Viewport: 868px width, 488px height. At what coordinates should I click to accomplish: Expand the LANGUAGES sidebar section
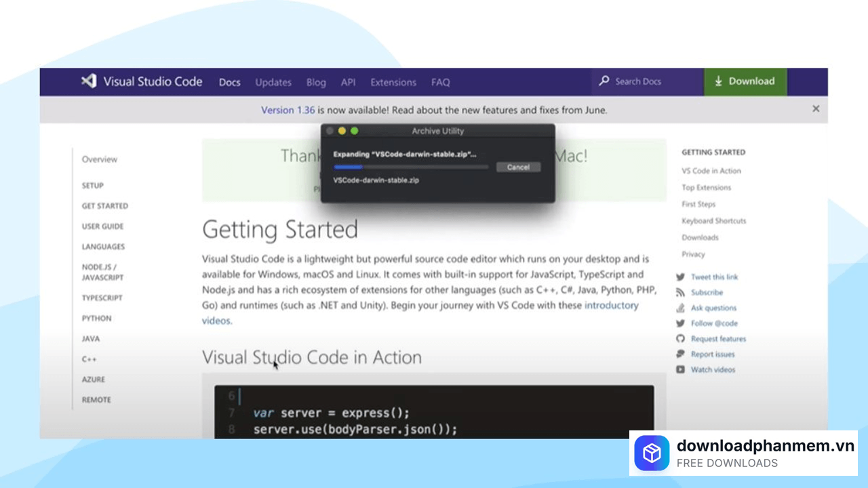pos(104,247)
